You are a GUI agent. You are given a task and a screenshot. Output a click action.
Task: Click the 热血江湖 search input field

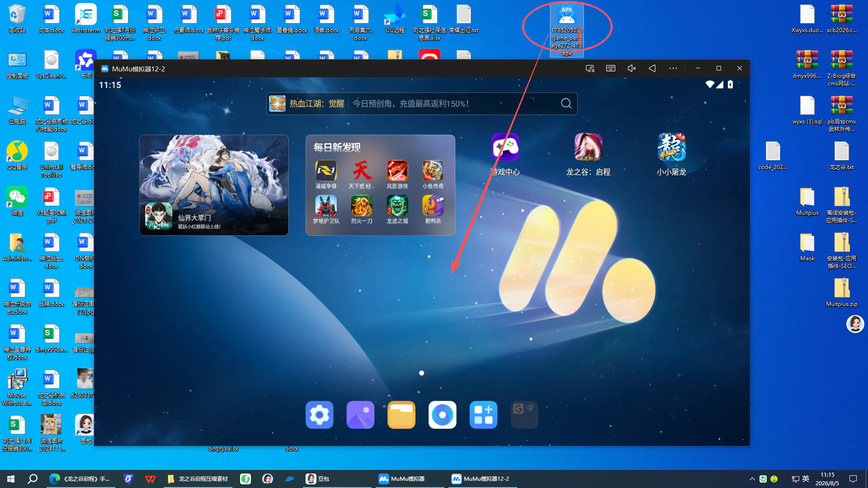[422, 103]
